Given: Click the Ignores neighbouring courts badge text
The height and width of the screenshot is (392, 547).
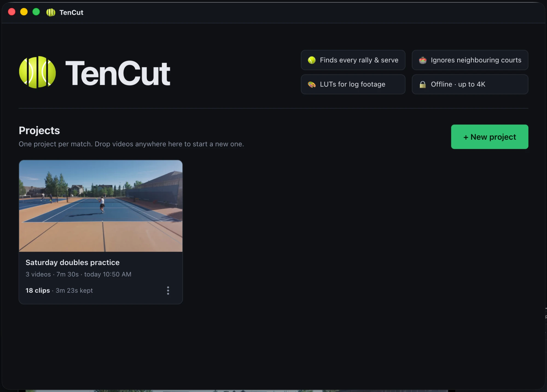Looking at the screenshot, I should tap(476, 60).
